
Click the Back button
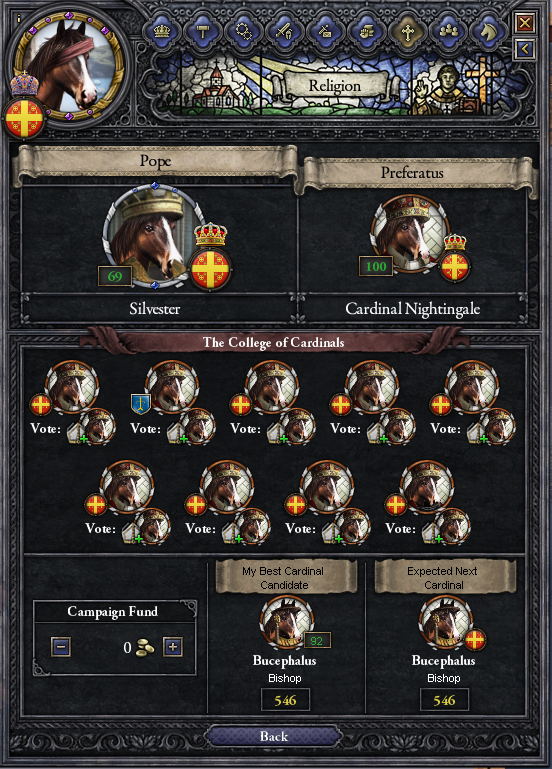point(274,736)
